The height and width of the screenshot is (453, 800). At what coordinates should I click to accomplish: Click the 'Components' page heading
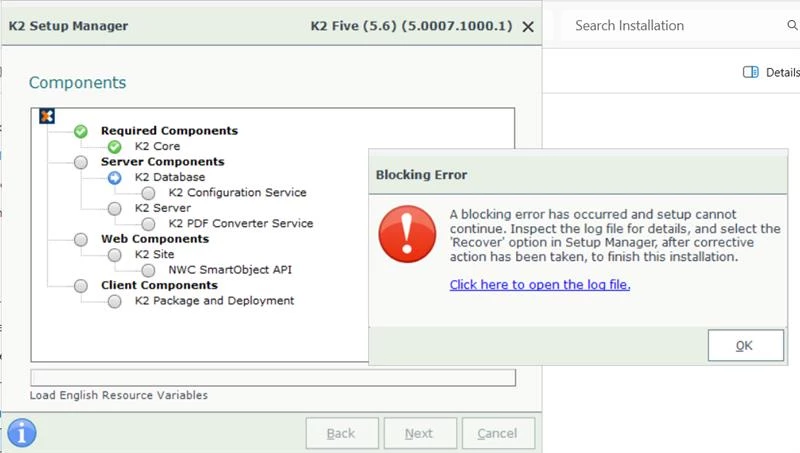(x=78, y=83)
